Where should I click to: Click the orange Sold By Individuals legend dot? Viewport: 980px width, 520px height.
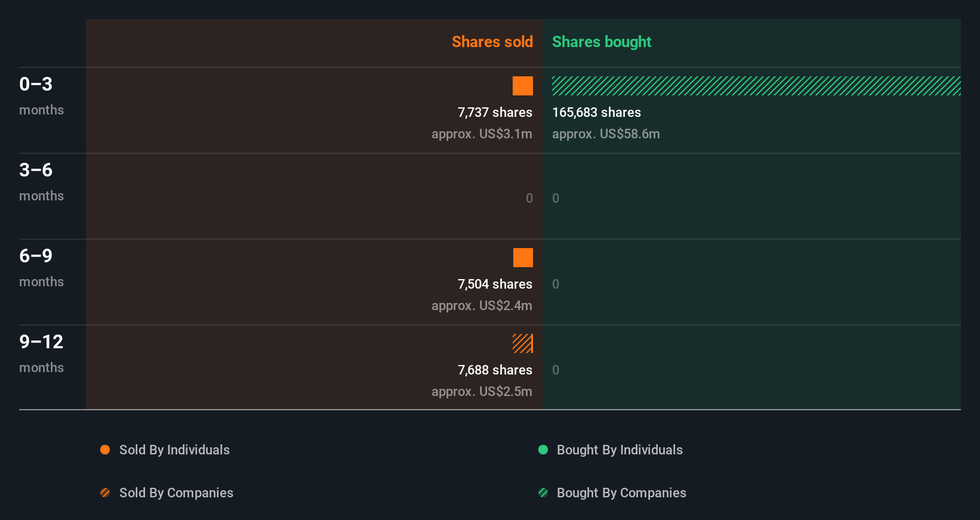point(105,450)
